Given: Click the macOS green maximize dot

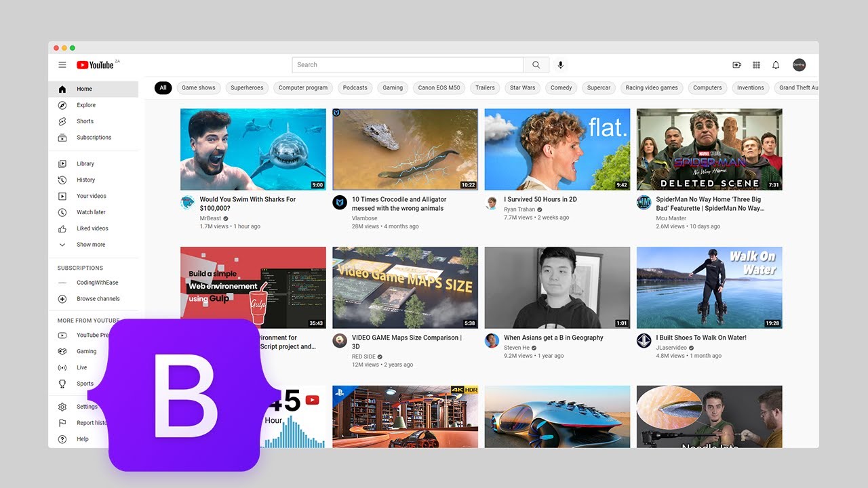Looking at the screenshot, I should click(x=73, y=48).
